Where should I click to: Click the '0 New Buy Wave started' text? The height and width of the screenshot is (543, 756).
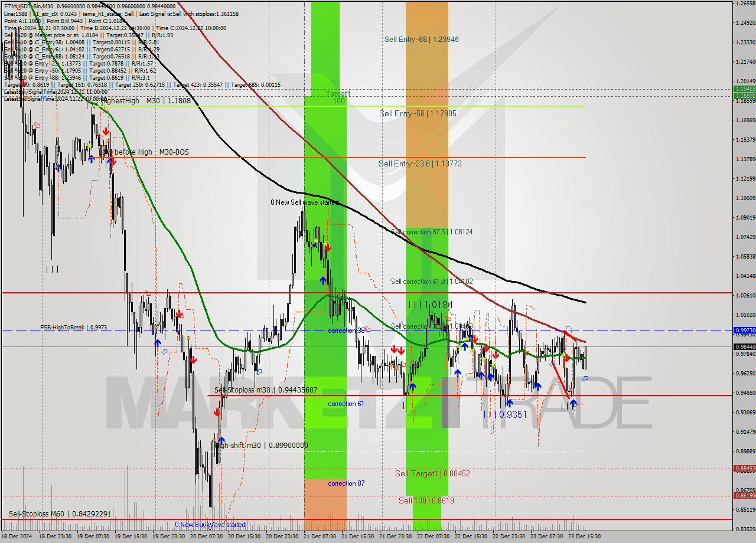[x=210, y=525]
